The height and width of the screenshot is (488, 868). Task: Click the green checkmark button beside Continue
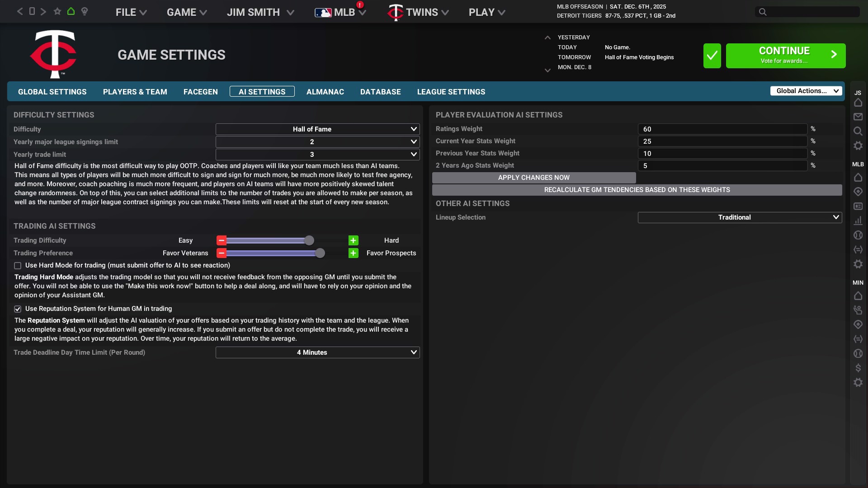(712, 56)
